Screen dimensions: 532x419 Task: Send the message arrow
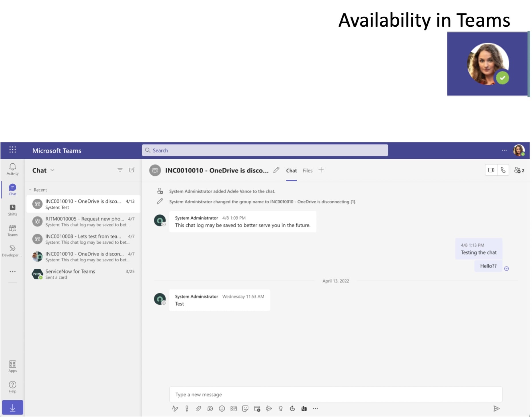point(496,409)
